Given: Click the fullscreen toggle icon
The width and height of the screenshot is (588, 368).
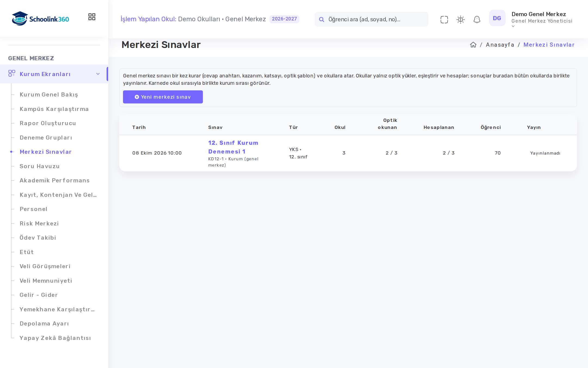Looking at the screenshot, I should [444, 19].
